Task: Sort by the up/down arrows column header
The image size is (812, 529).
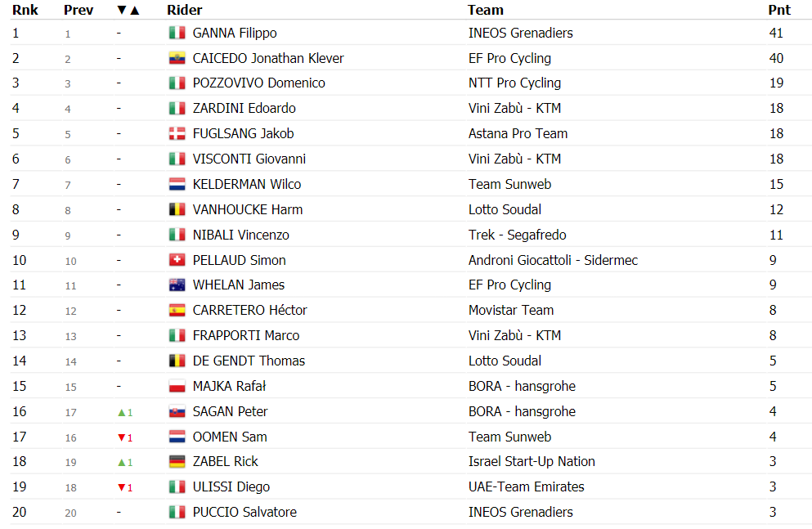Action: (128, 10)
